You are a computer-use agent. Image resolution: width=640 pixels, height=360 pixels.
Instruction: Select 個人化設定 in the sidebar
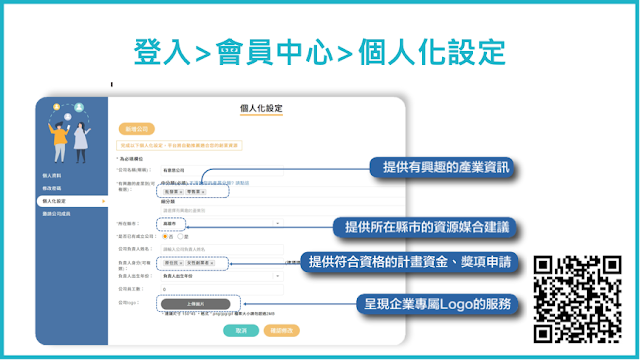pyautogui.click(x=72, y=201)
